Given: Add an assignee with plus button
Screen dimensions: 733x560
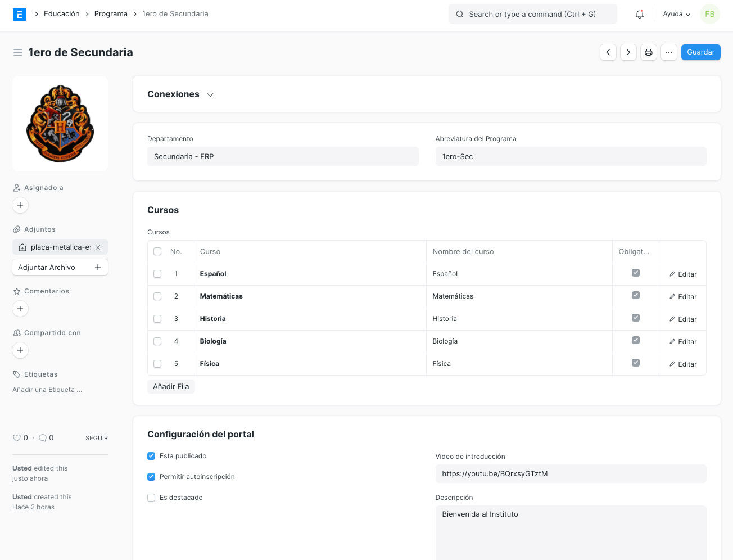Looking at the screenshot, I should point(20,205).
